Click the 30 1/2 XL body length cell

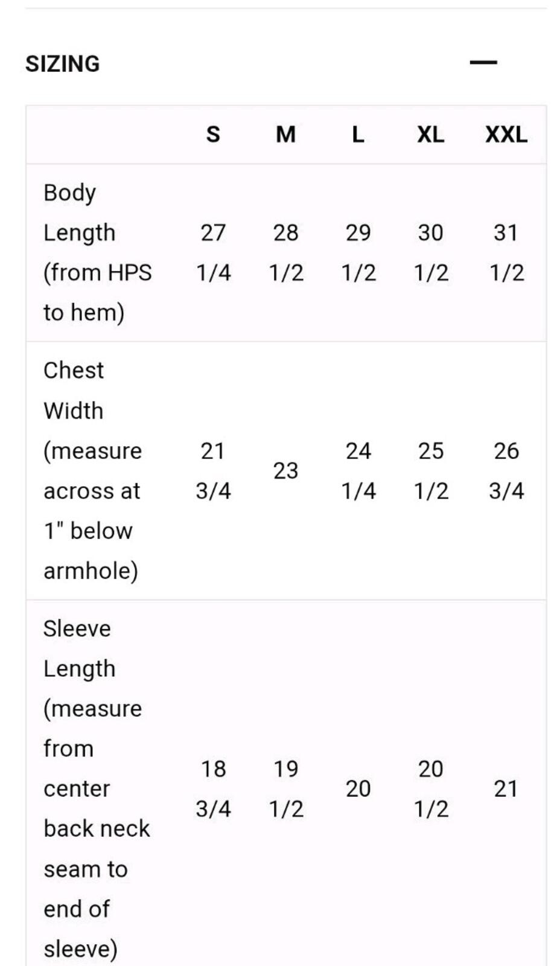pos(430,252)
